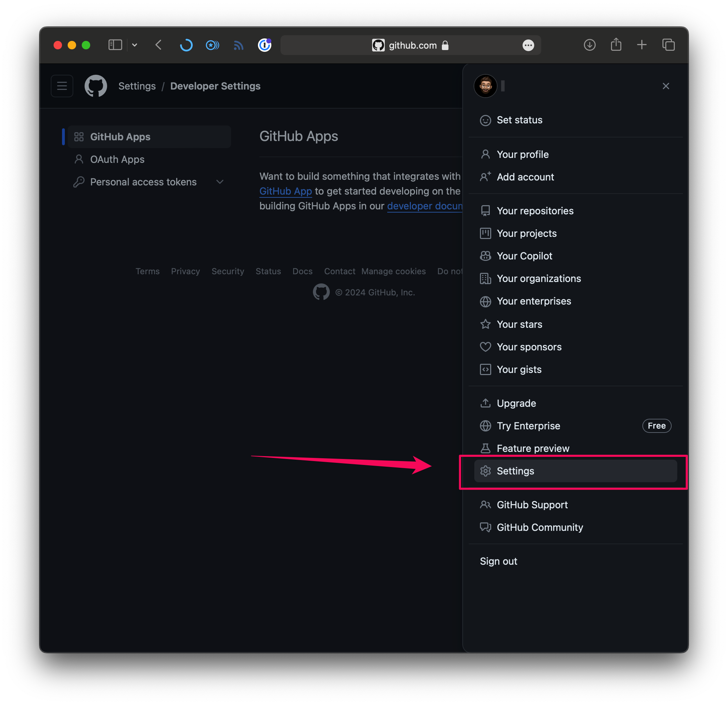
Task: Click the heart icon beside Your sponsors
Action: pos(485,347)
